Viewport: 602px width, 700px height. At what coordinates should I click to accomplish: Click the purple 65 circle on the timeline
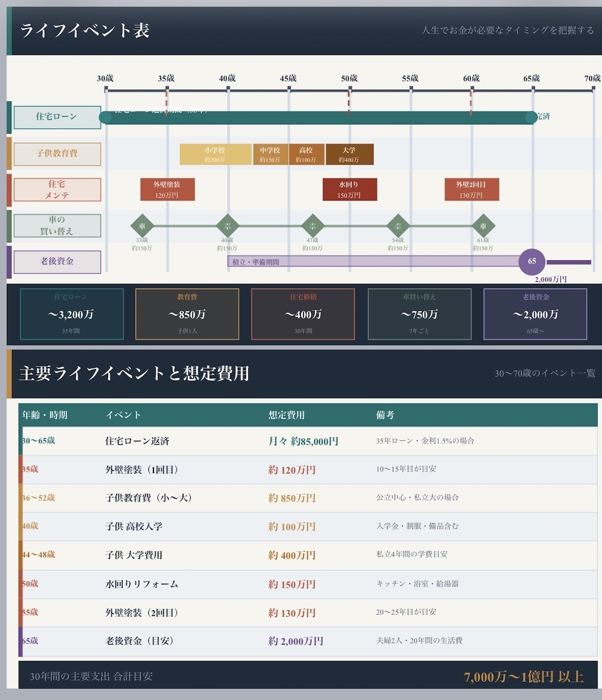[531, 261]
